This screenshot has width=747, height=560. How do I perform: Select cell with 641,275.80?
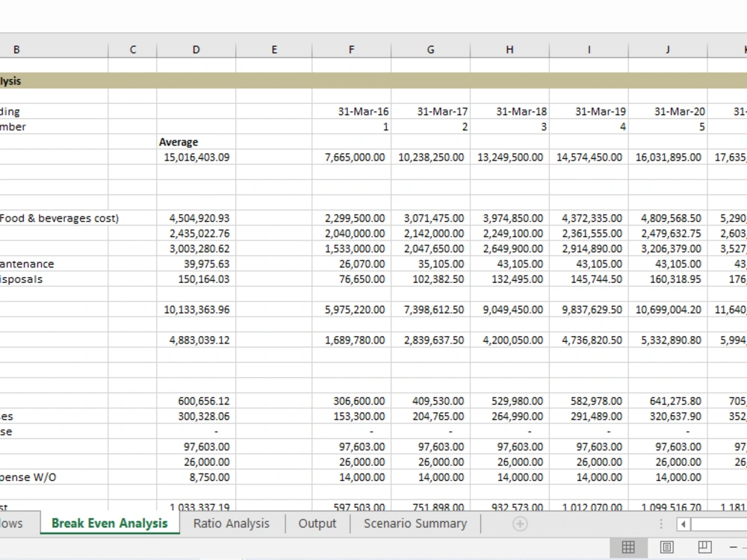pos(668,401)
